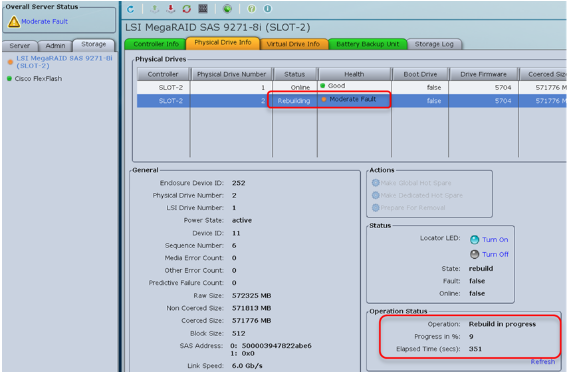
Task: Sort by the Controller column header
Action: coord(163,74)
